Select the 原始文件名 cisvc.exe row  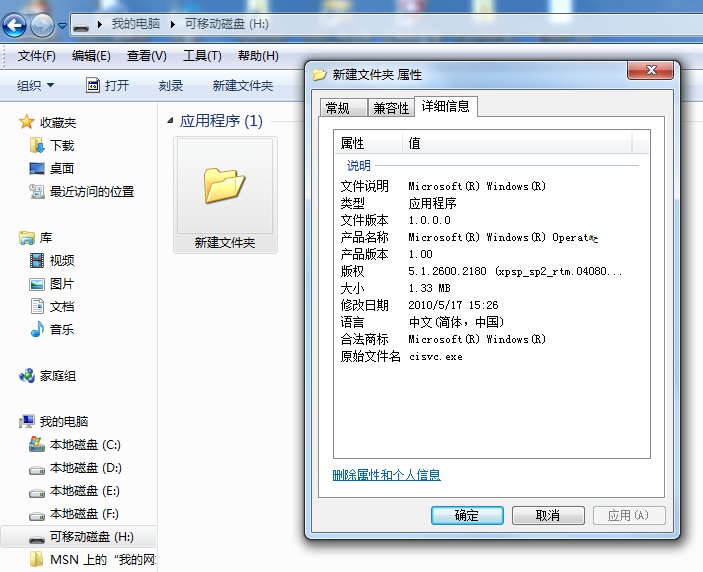point(492,356)
